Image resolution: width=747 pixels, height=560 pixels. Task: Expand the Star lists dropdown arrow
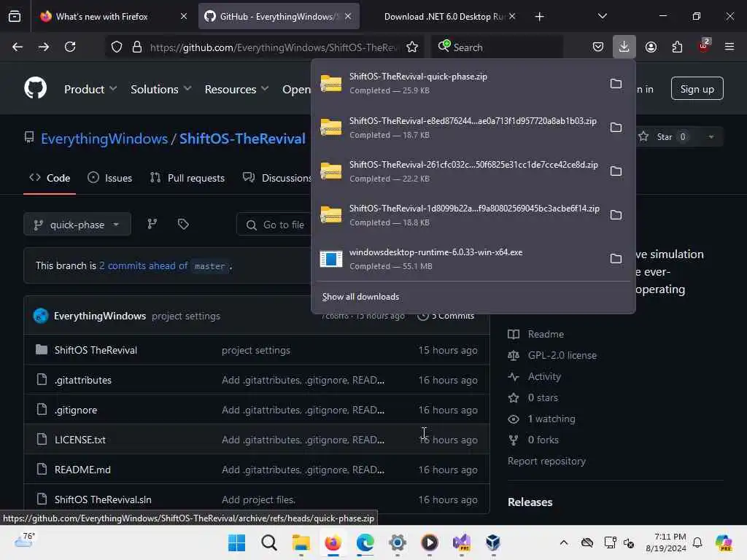[x=711, y=136]
